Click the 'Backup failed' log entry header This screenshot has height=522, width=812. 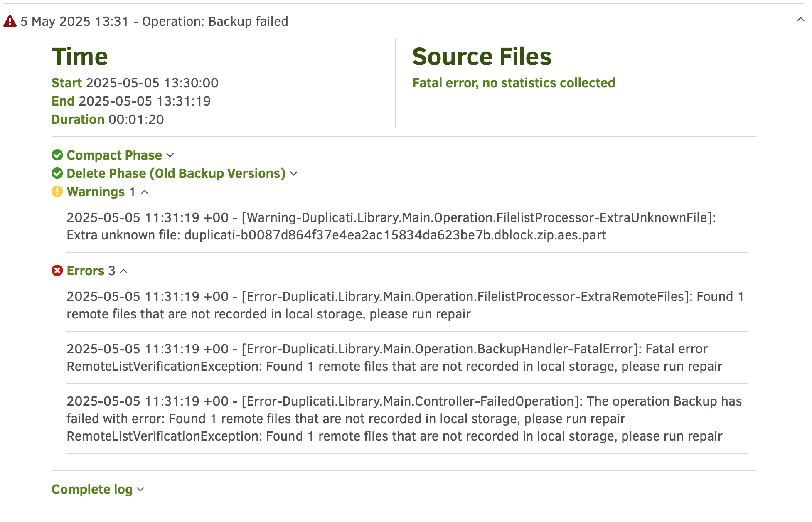[154, 21]
